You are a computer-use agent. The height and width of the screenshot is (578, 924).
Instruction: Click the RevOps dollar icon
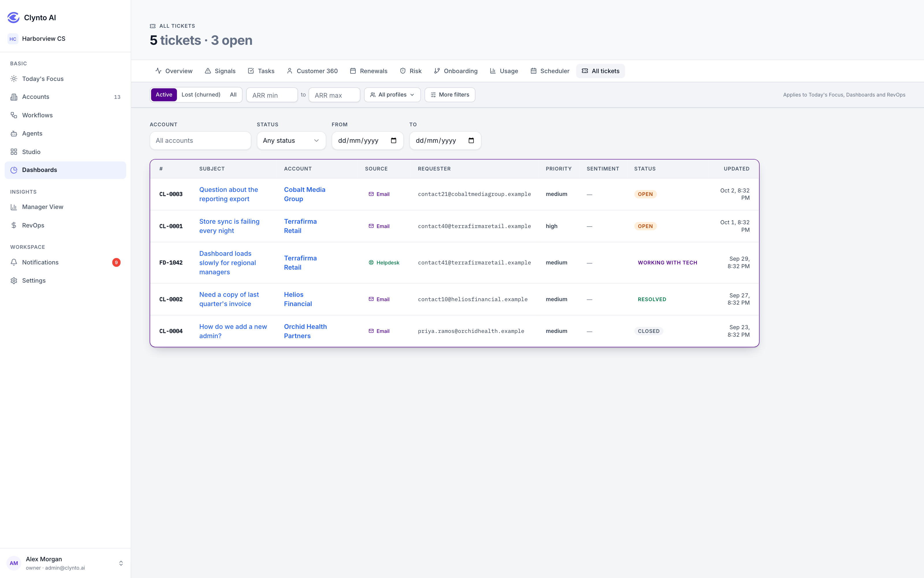14,225
